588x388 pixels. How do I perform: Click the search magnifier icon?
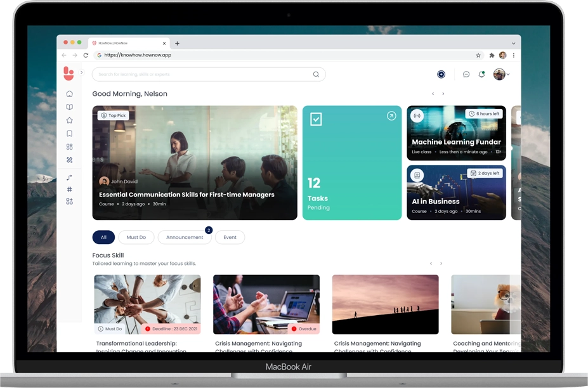316,74
